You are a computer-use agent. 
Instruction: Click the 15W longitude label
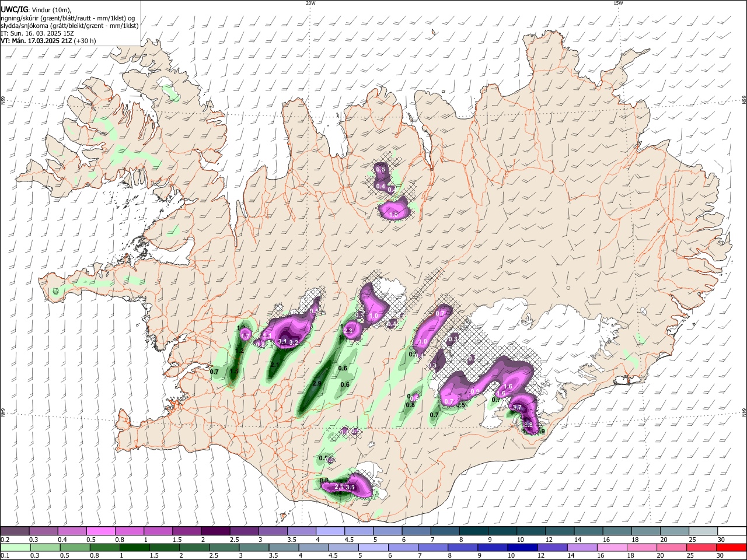[618, 3]
